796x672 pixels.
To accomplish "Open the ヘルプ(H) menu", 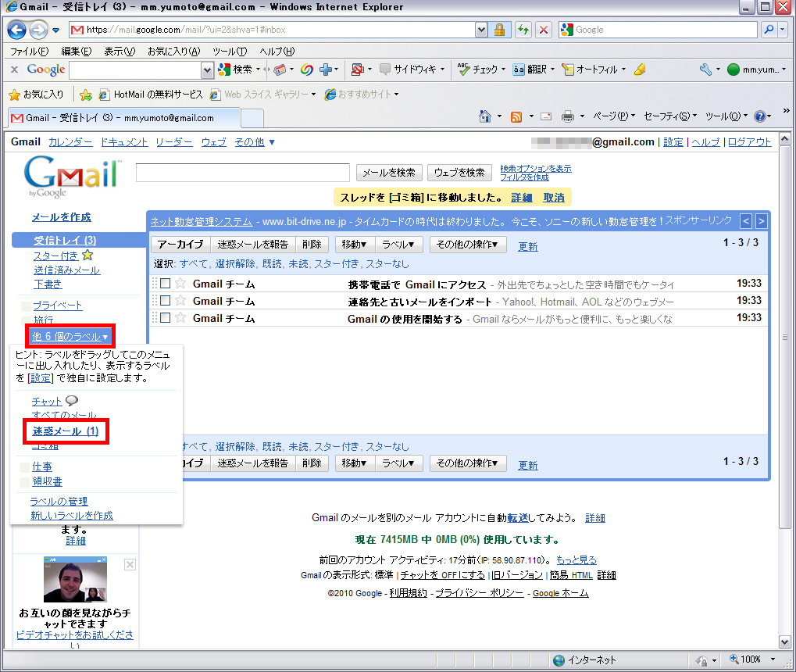I will (x=277, y=52).
